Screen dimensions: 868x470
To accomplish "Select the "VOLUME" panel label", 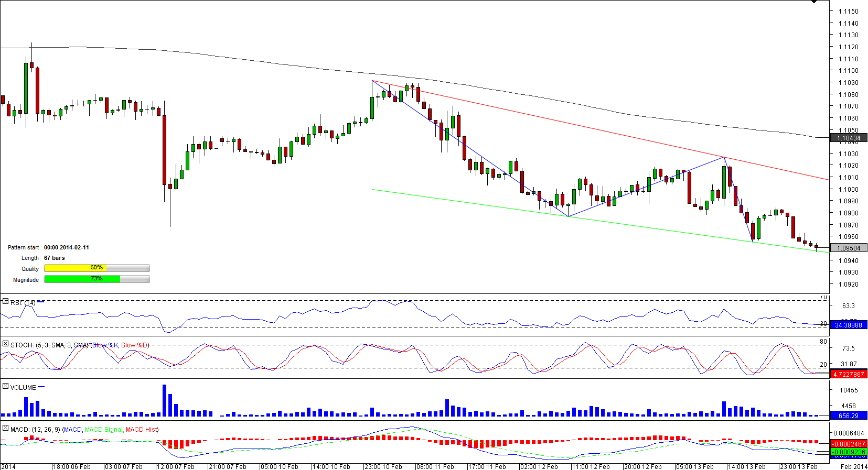I will pyautogui.click(x=23, y=388).
